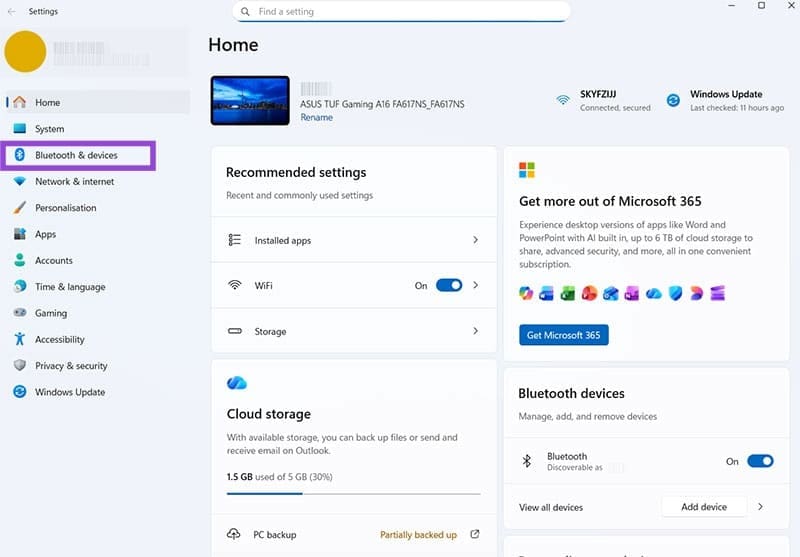Click the search magnifier icon

[246, 12]
